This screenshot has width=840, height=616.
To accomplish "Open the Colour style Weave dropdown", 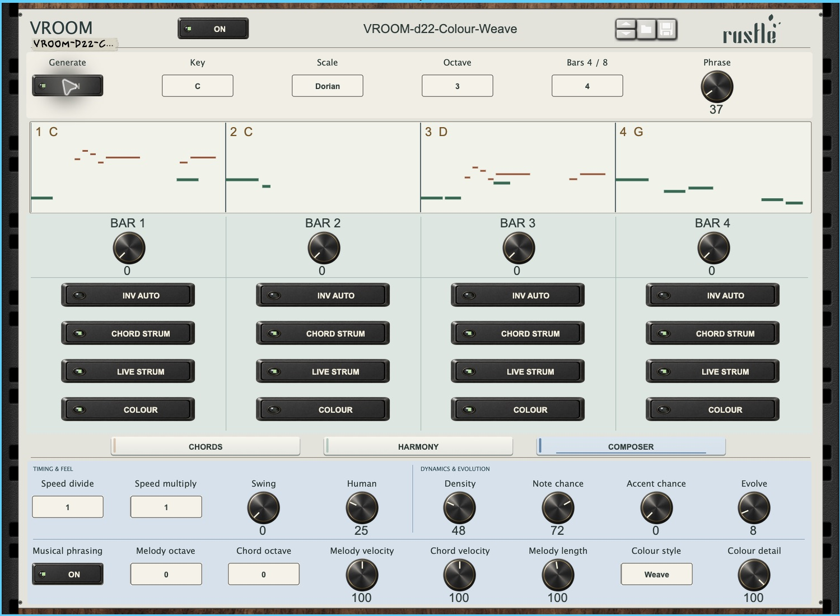I will coord(657,574).
